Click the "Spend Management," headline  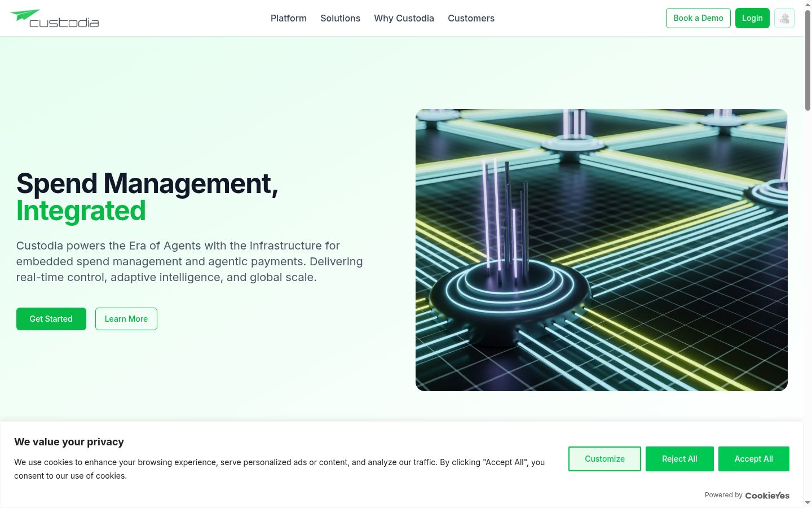tap(147, 183)
